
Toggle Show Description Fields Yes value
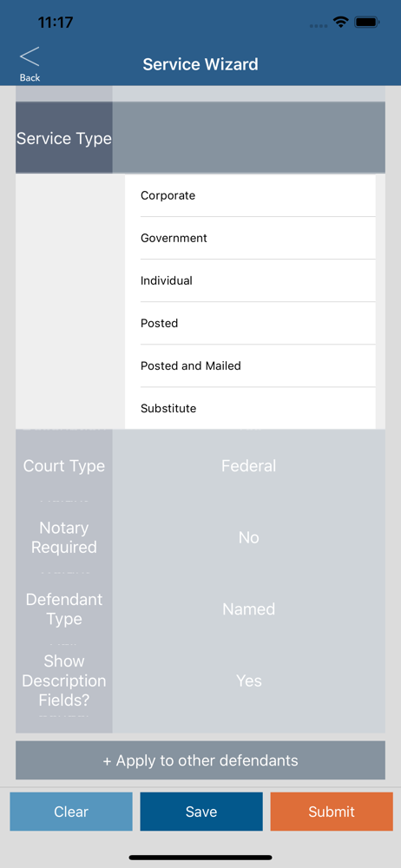coord(249,681)
